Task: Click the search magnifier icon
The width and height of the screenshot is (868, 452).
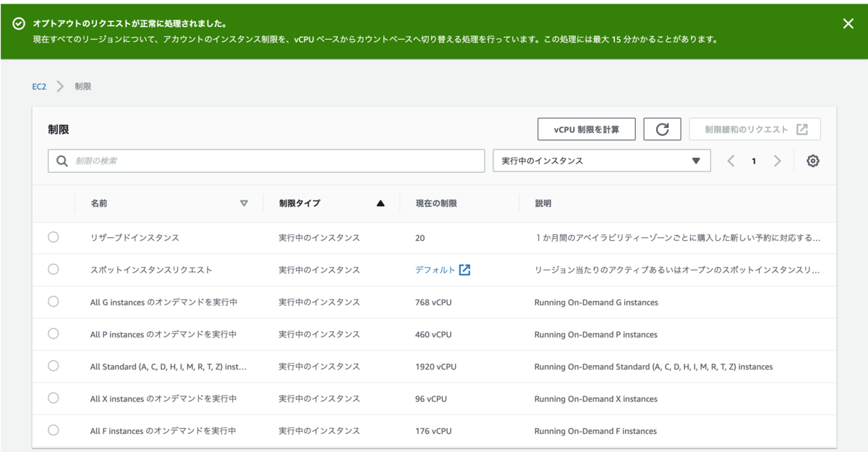Action: pos(62,161)
